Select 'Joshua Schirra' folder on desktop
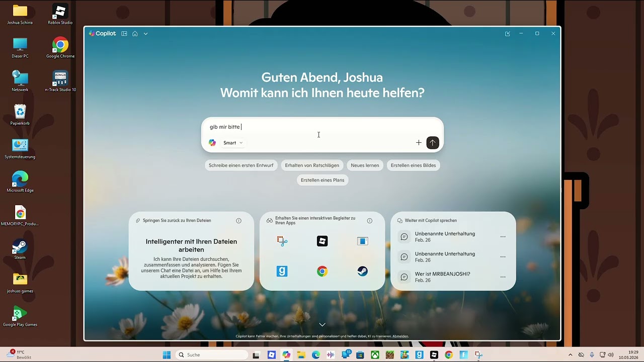The width and height of the screenshot is (644, 362). pyautogui.click(x=20, y=15)
